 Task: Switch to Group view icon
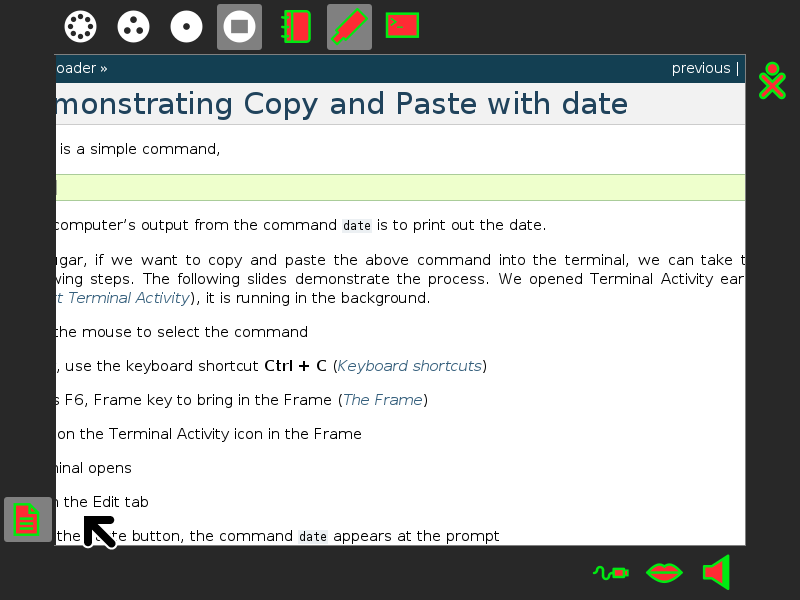coord(133,27)
